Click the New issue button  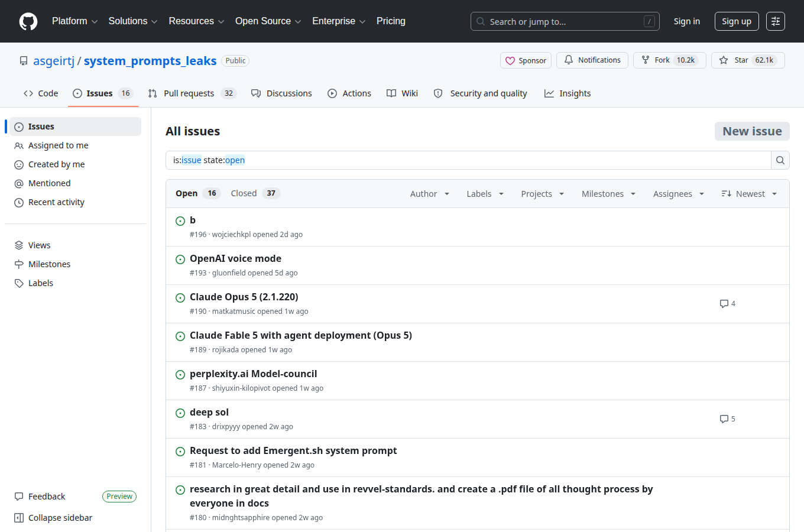pyautogui.click(x=752, y=131)
